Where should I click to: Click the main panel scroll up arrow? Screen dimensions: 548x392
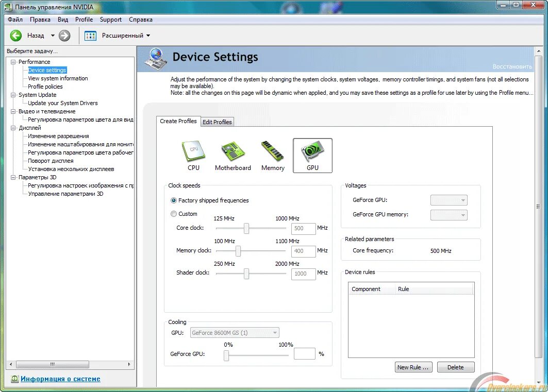click(538, 52)
